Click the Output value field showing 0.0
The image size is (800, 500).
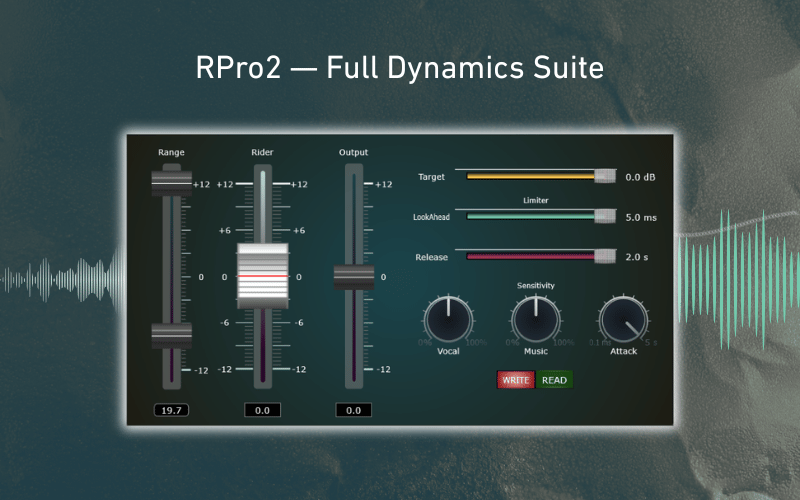354,410
